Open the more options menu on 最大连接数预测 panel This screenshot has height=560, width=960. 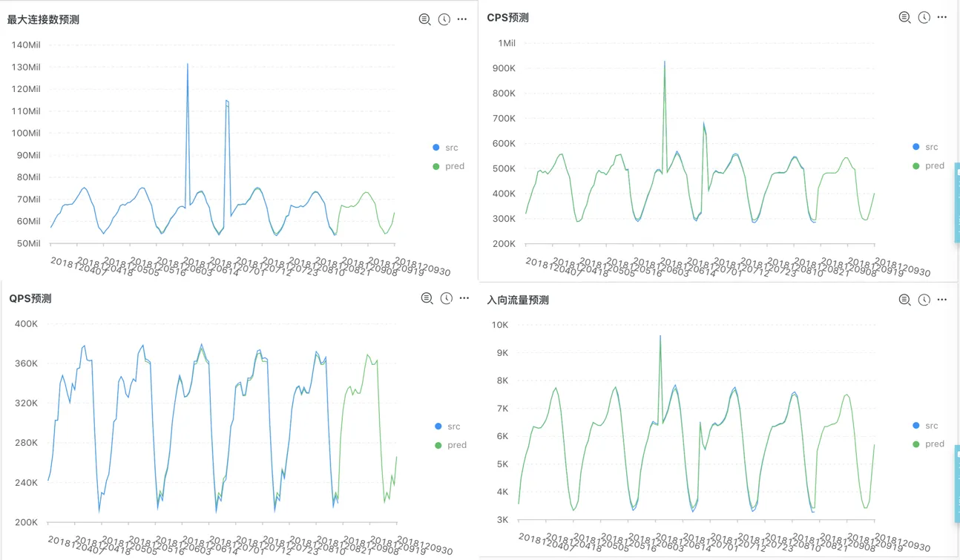pos(462,19)
